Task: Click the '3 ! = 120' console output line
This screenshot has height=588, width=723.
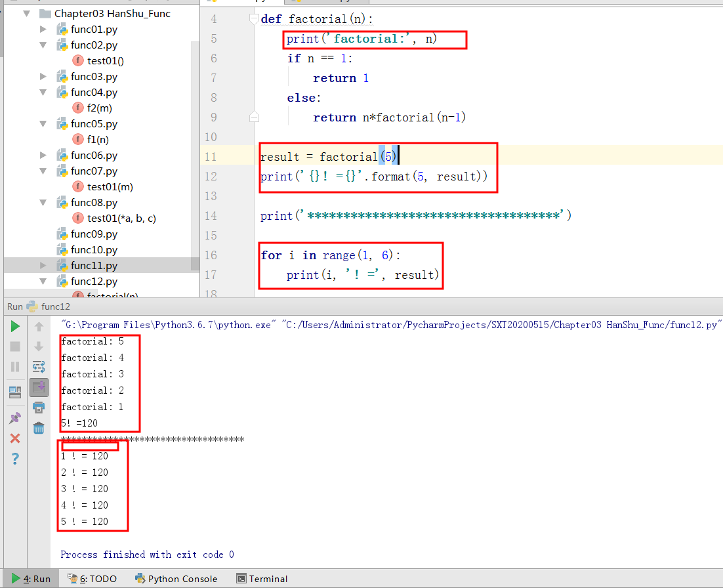Action: pyautogui.click(x=85, y=489)
